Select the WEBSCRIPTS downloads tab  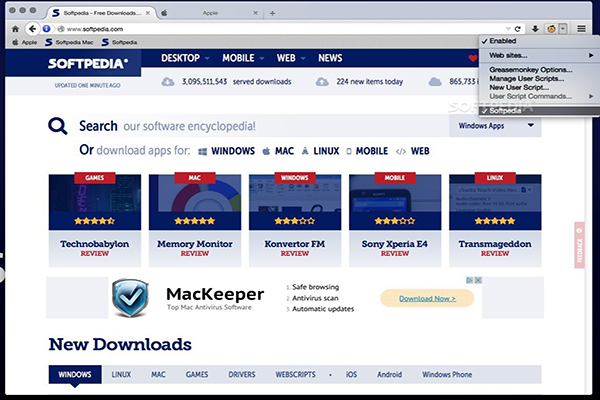[295, 374]
